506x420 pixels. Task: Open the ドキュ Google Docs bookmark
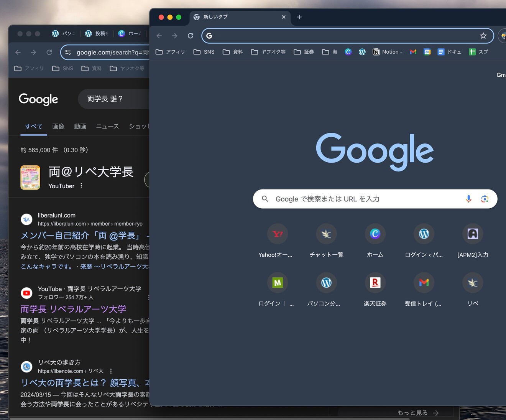point(450,52)
